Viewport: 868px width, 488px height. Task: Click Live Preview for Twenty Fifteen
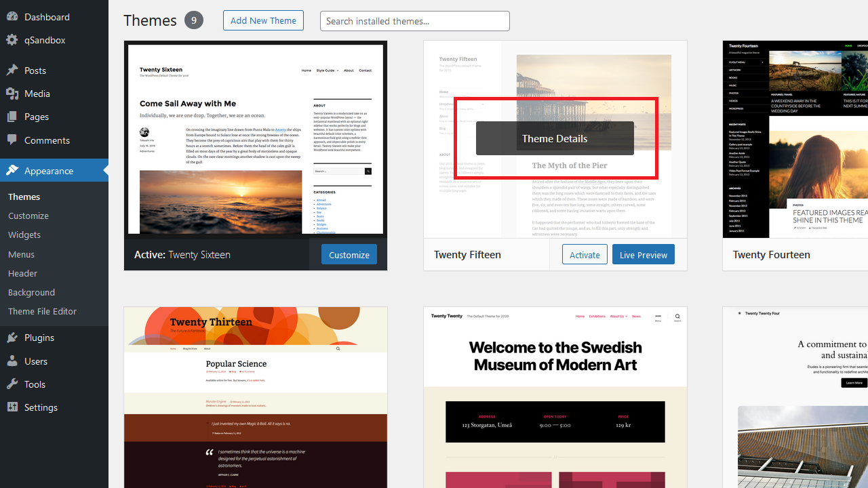tap(644, 255)
